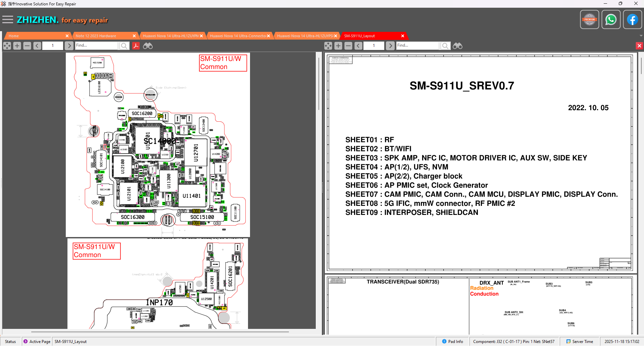The image size is (644, 346).
Task: Click the right pane Find field
Action: [x=418, y=46]
